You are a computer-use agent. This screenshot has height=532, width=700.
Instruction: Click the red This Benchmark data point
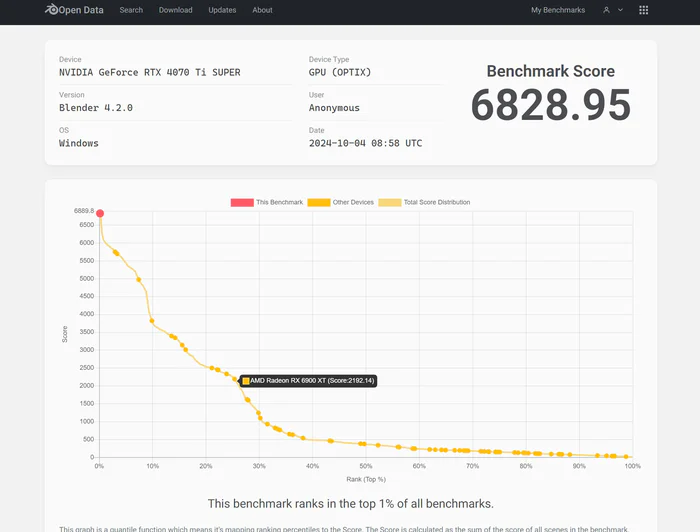(x=100, y=213)
